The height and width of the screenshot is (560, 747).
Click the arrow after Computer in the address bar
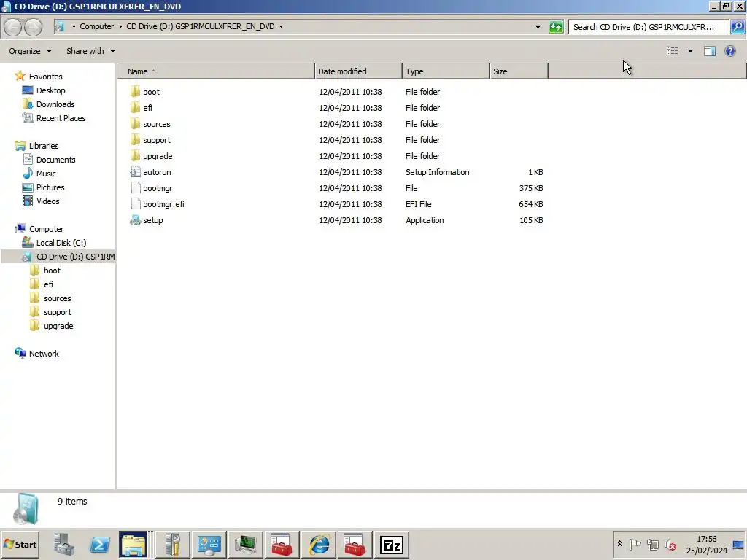120,27
